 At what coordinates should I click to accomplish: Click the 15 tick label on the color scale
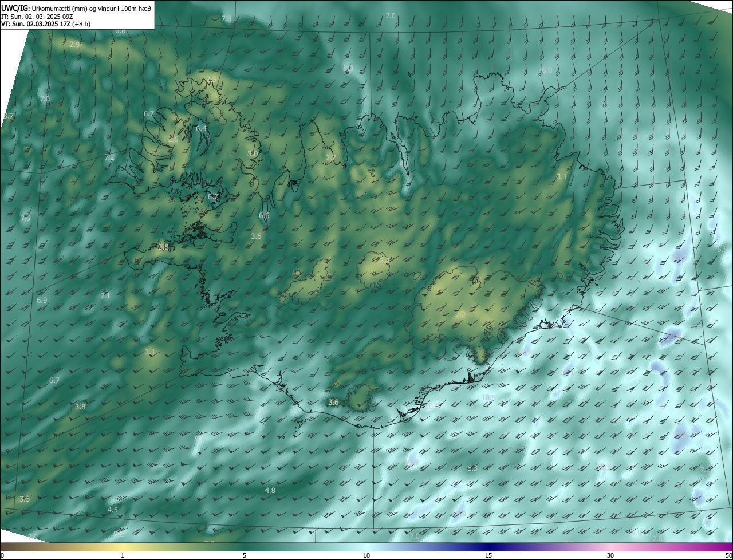click(x=488, y=556)
